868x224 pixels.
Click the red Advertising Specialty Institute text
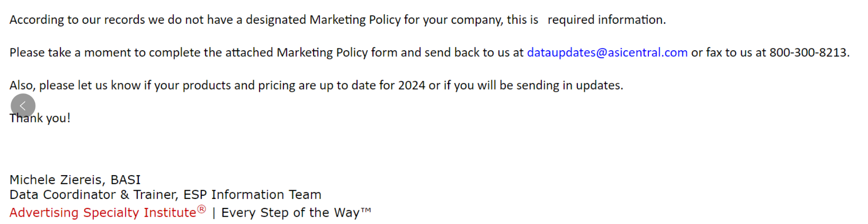point(103,213)
